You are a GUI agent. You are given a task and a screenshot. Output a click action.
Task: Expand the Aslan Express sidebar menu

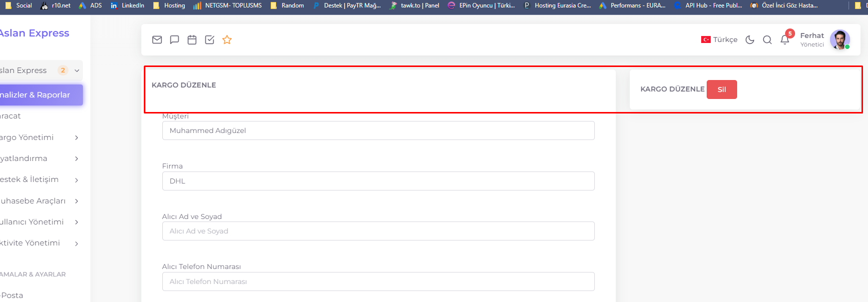click(x=41, y=70)
